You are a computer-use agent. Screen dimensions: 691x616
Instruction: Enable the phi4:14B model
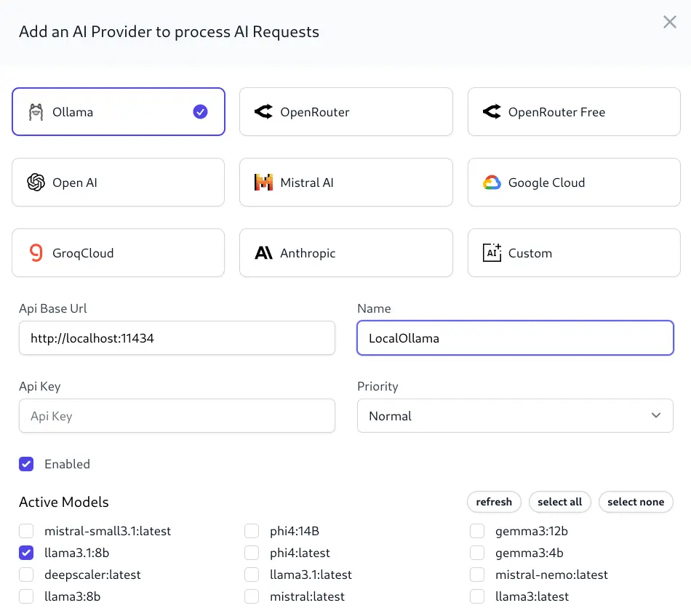tap(252, 531)
